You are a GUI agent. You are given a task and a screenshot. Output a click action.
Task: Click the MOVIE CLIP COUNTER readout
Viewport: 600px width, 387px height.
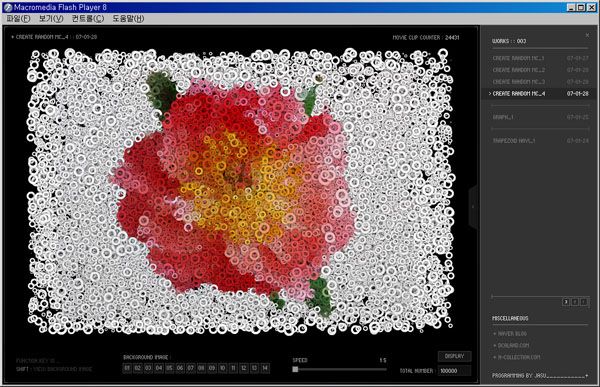point(426,38)
